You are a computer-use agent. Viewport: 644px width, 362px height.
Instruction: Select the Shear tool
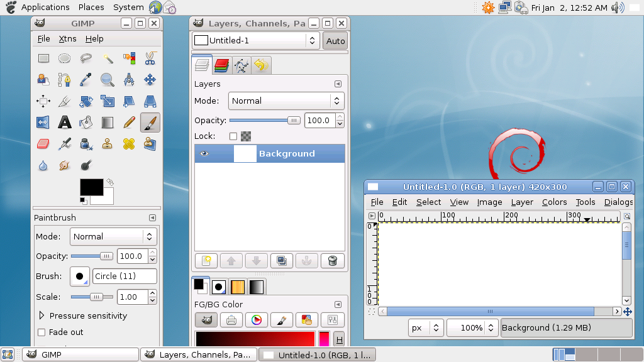coord(128,101)
